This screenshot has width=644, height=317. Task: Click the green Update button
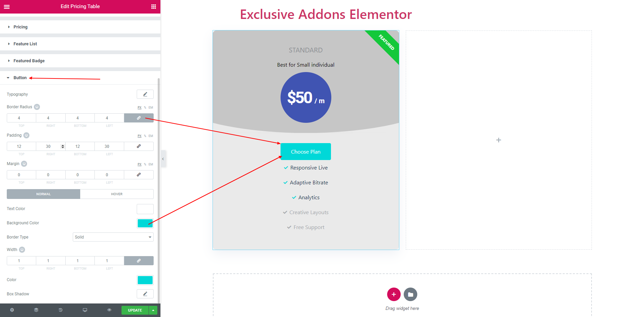pos(135,310)
